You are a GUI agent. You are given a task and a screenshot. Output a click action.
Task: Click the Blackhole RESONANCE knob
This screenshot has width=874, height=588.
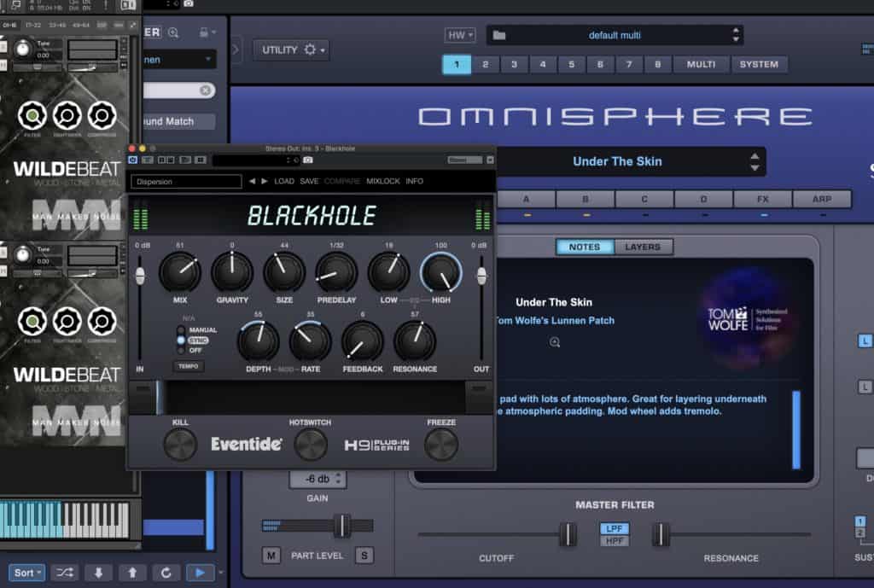415,341
